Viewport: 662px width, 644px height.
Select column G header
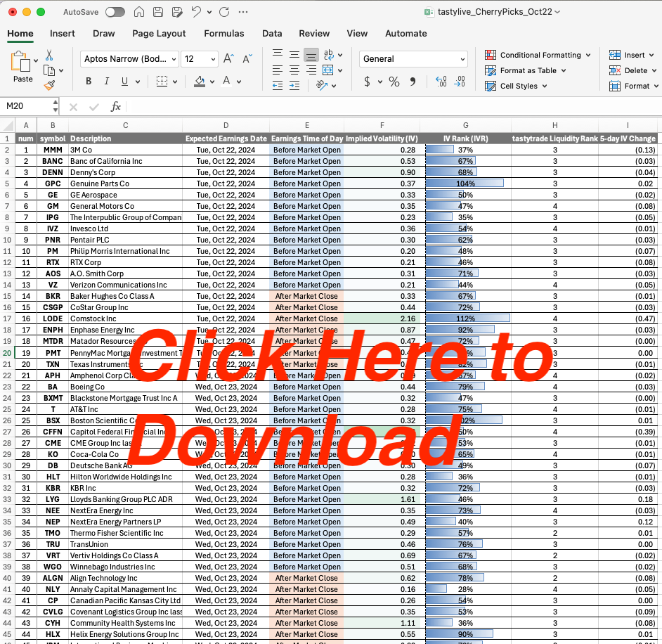(465, 125)
